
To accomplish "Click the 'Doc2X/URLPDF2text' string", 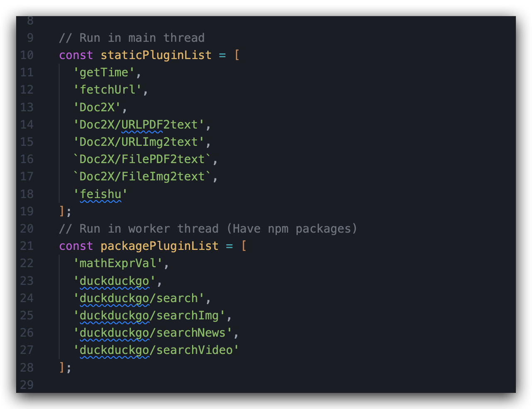I will pyautogui.click(x=139, y=125).
